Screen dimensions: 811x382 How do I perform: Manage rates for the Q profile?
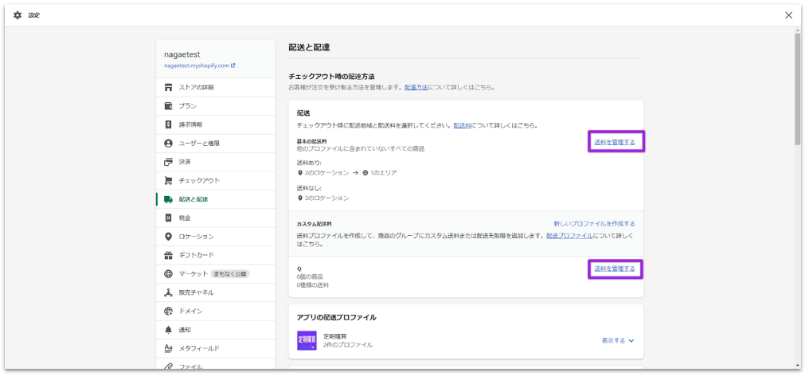coord(614,269)
